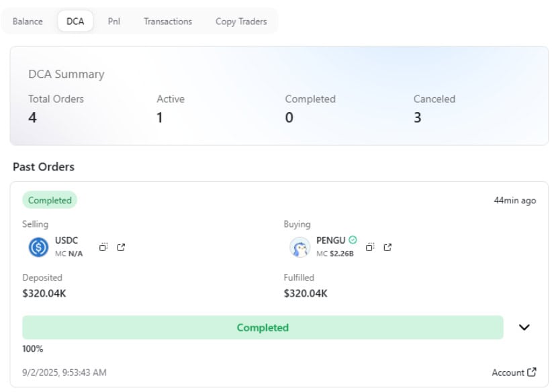This screenshot has width=554, height=392.
Task: Click the Active orders count
Action: (x=160, y=117)
